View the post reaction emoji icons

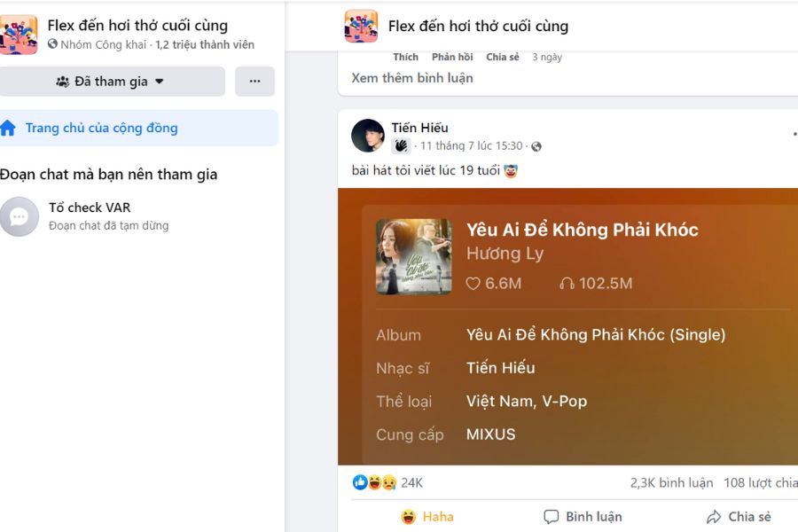click(x=374, y=482)
